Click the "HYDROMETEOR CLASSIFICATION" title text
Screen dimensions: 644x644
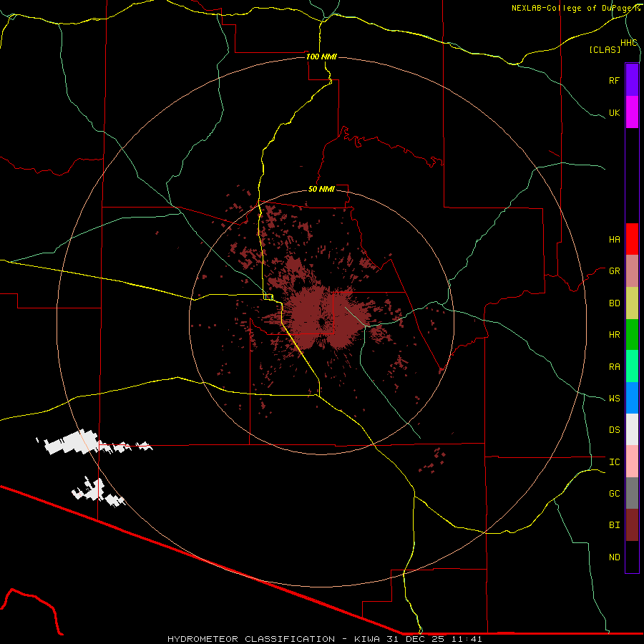pyautogui.click(x=251, y=639)
